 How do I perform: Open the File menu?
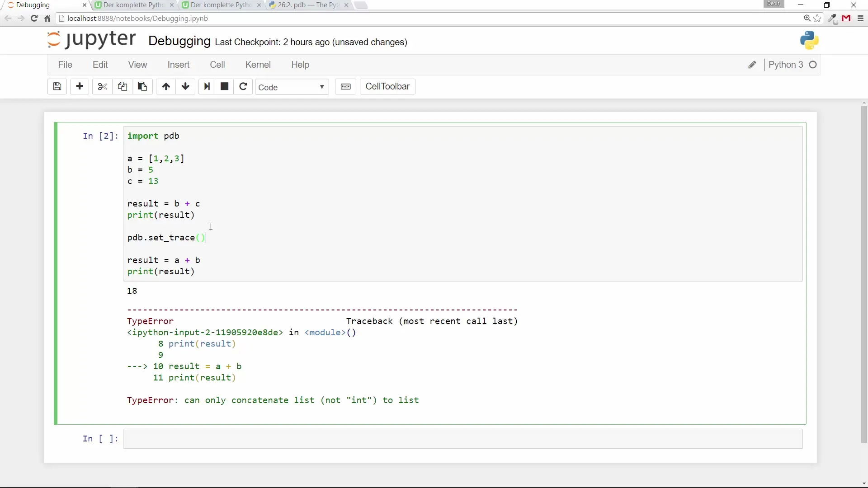pyautogui.click(x=65, y=65)
